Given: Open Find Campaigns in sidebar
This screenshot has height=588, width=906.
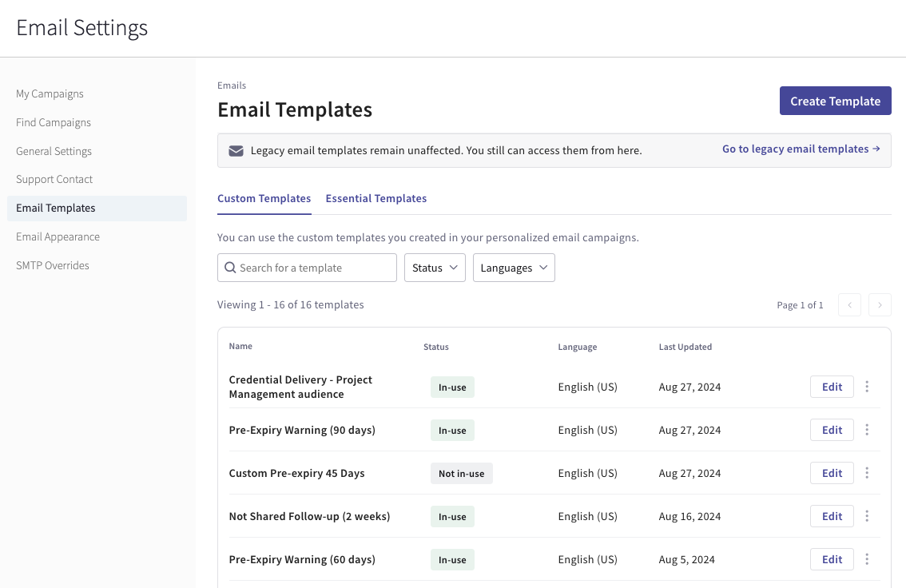Looking at the screenshot, I should 54,122.
